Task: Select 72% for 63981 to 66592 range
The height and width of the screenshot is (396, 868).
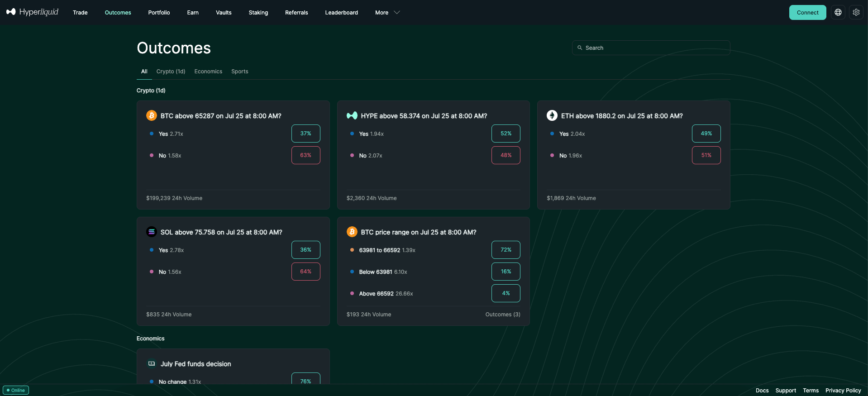Action: click(x=506, y=250)
